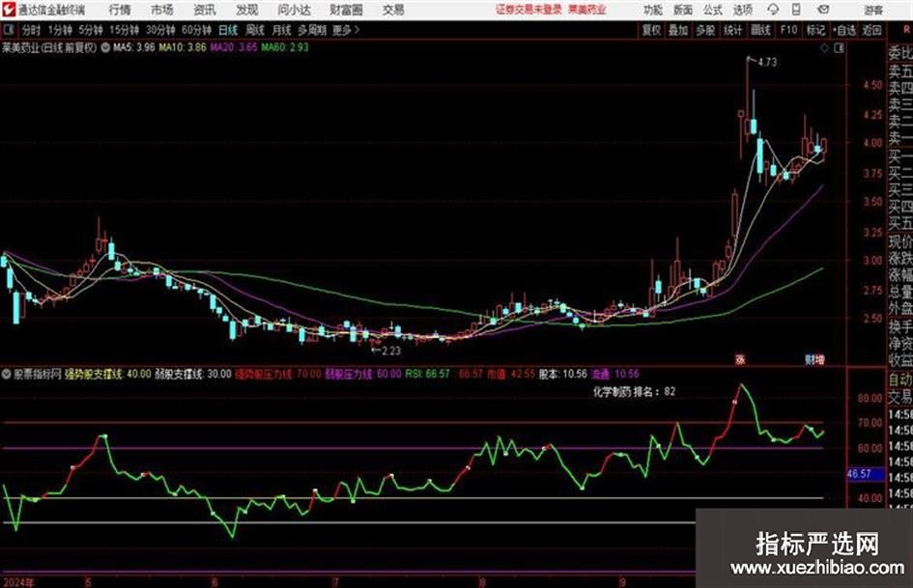
Task: Toggle the left panel icon beside 分时
Action: tap(8, 29)
